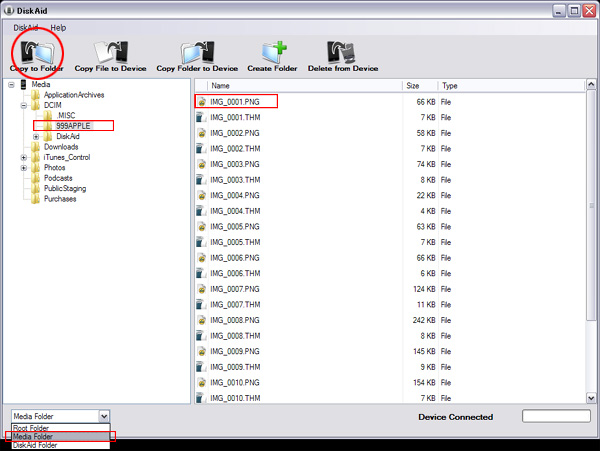
Task: Click icon of IMG_0008.THM file
Action: 201,336
